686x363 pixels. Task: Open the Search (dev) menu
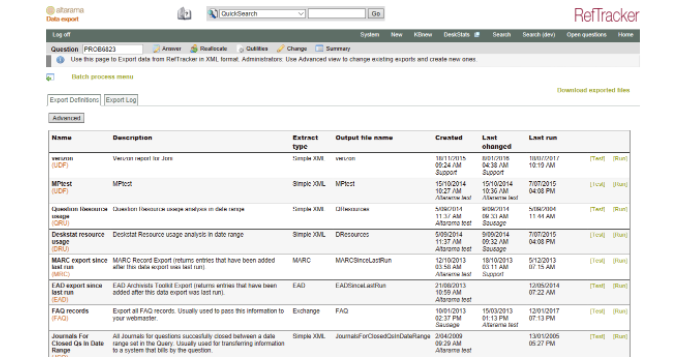tap(539, 35)
